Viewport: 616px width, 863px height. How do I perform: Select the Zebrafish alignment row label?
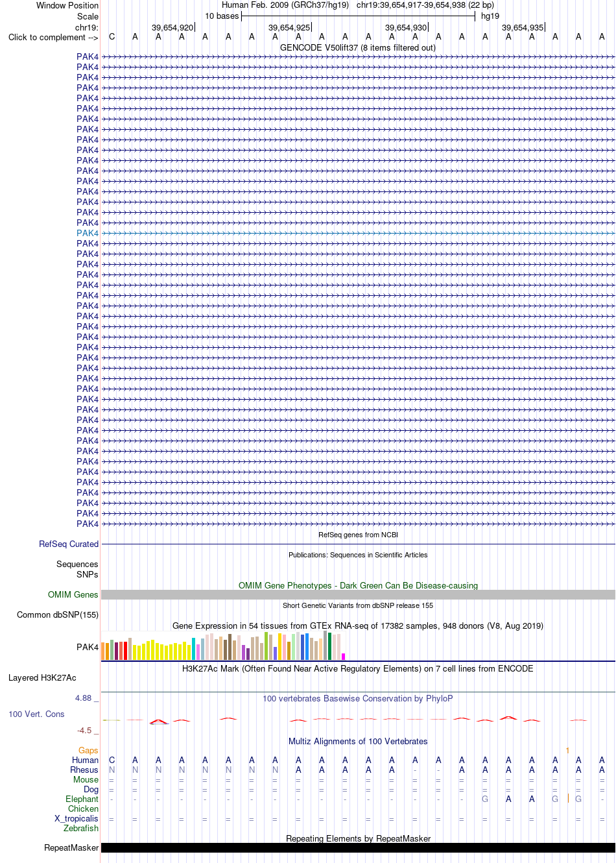(81, 828)
